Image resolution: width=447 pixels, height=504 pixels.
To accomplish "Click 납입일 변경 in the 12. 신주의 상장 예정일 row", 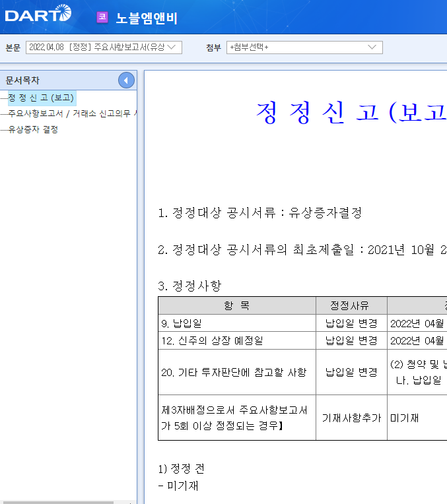I will 351,340.
